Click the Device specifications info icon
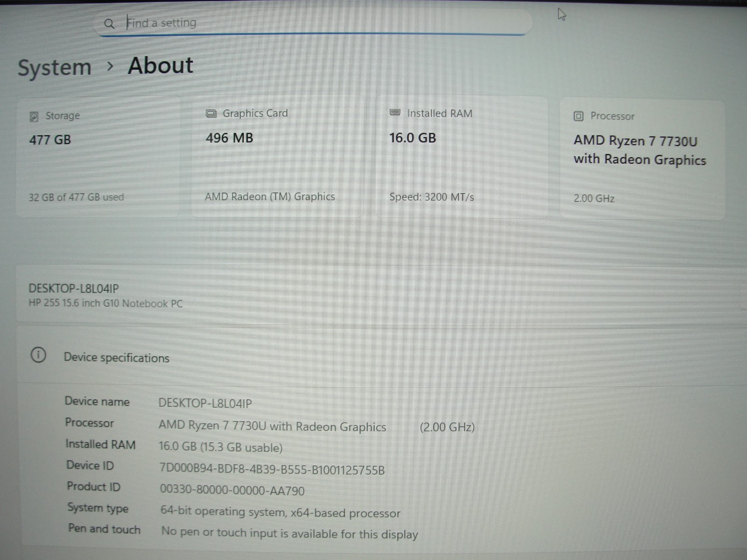 (38, 356)
